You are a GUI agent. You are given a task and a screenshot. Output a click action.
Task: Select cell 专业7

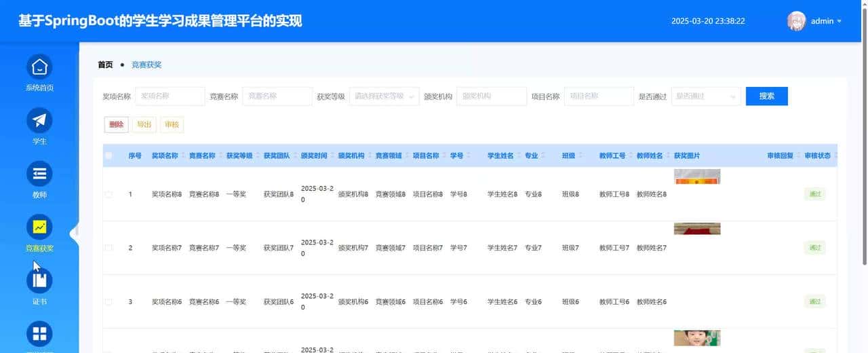point(533,248)
